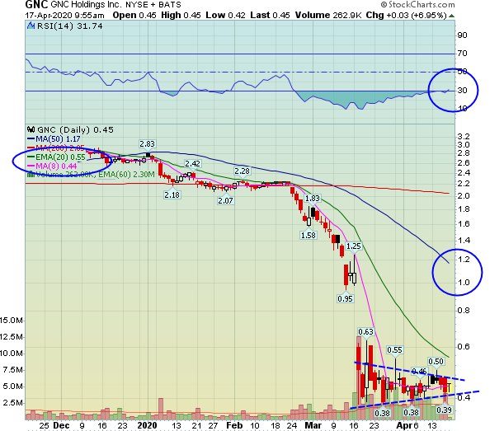The width and height of the screenshot is (504, 431).
Task: Click the RSI indicator icon beside 'RSI(14)'
Action: tap(31, 26)
